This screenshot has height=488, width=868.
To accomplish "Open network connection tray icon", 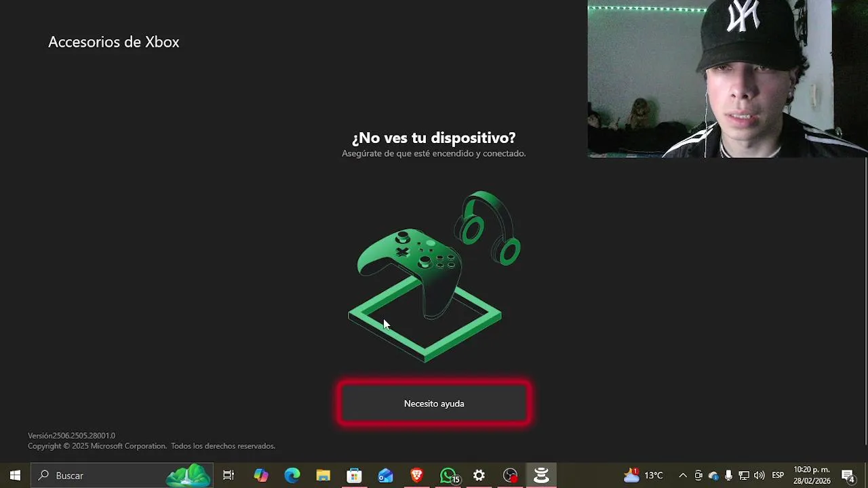I will (744, 475).
